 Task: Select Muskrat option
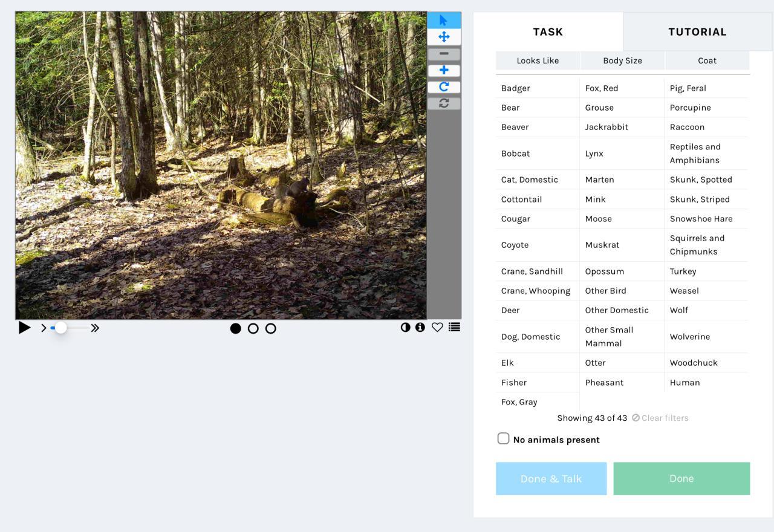(622, 245)
